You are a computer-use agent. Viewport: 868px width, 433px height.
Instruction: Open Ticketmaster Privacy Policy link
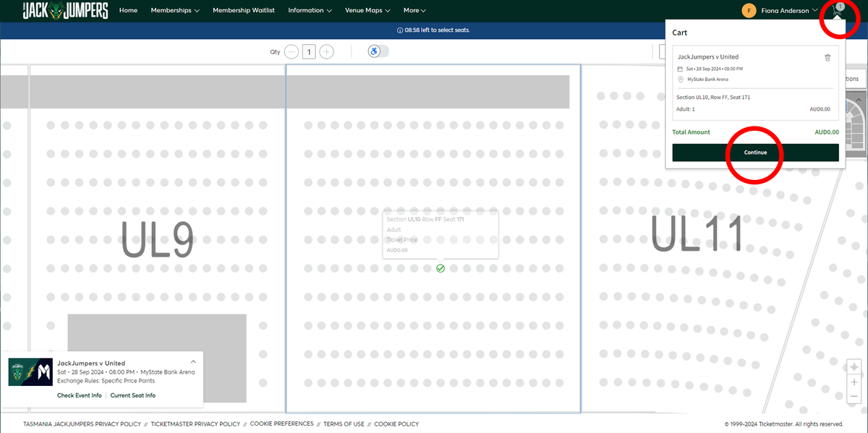195,424
